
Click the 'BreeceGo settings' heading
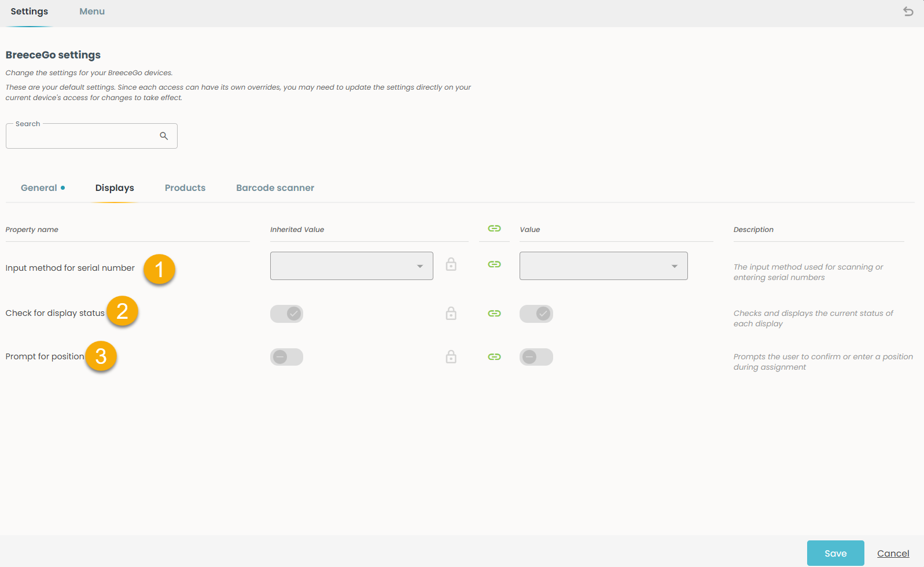(53, 55)
